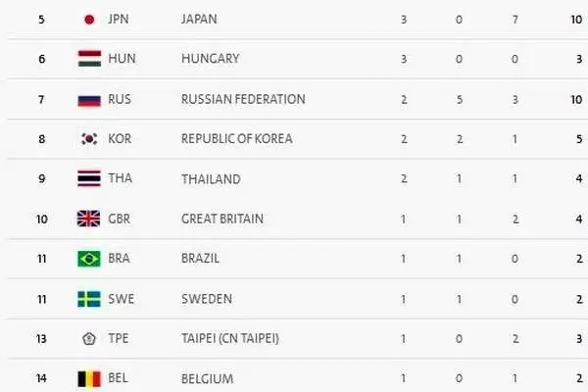
Task: Click Russia's total medal count 10
Action: 576,100
